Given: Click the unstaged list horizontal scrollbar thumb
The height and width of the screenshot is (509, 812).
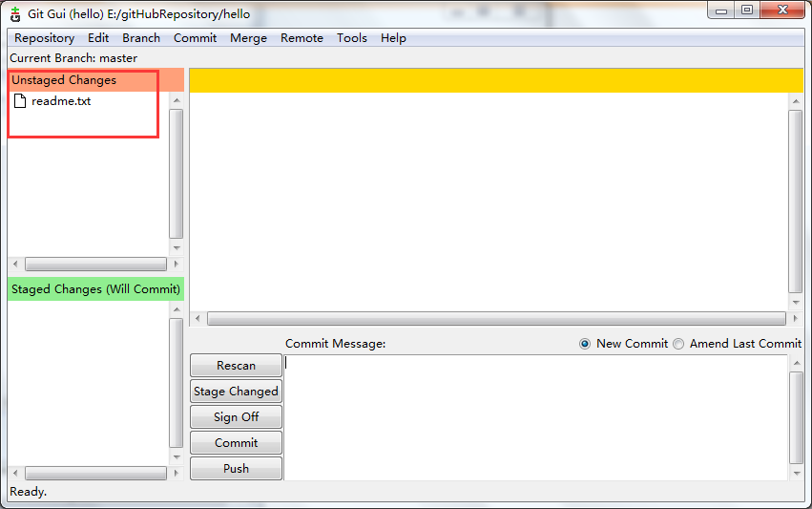Looking at the screenshot, I should pyautogui.click(x=95, y=265).
